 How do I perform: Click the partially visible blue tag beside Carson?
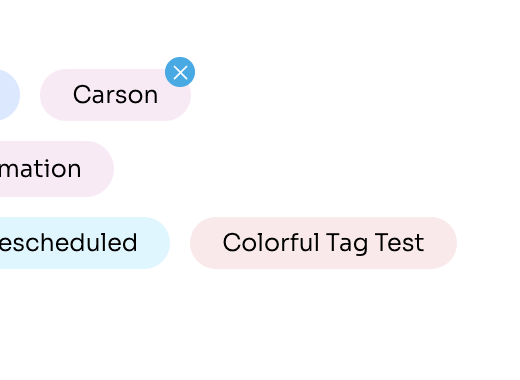[10, 95]
